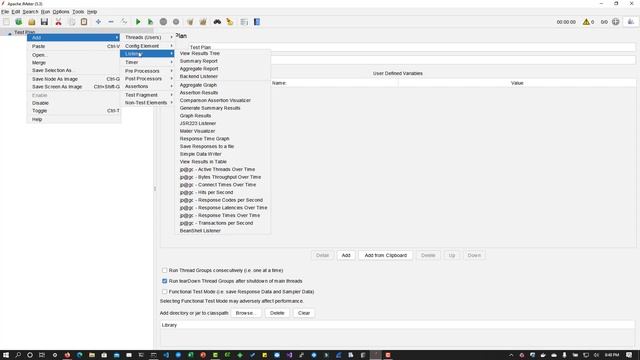Expand the Threads (Users) submenu

coord(147,37)
